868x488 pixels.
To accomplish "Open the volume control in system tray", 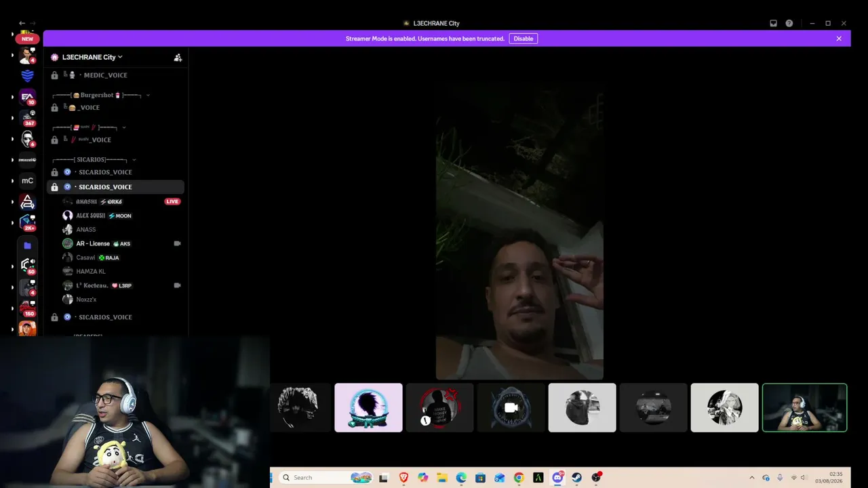I will (804, 478).
